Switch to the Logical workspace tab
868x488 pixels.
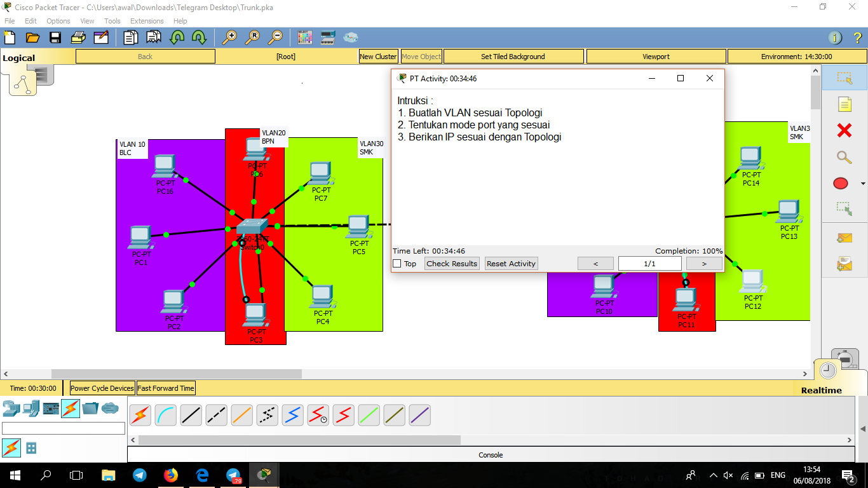coord(18,57)
